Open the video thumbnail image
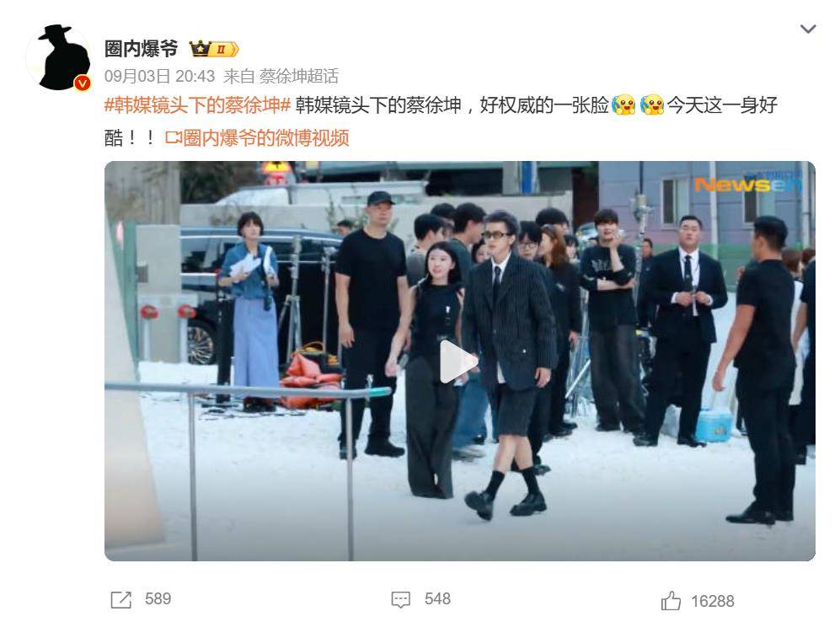Viewport: 840px width, 622px height. pos(460,361)
